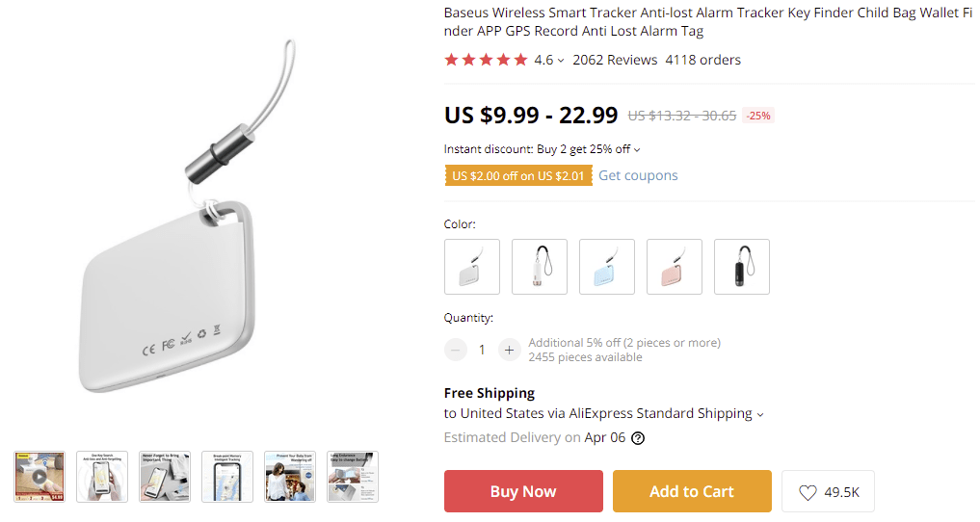Pick the pink tracker color option
The width and height of the screenshot is (980, 522).
click(x=675, y=267)
